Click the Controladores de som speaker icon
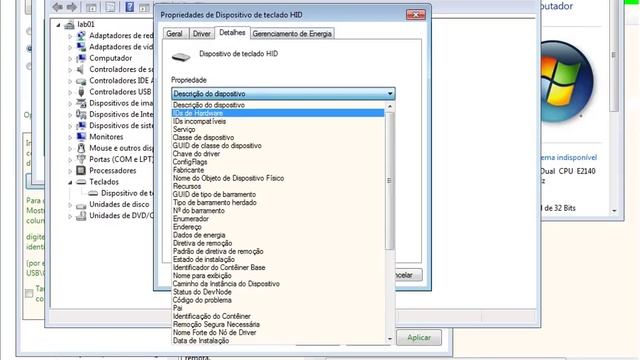Screen dimensions: 640x360 coord(81,69)
